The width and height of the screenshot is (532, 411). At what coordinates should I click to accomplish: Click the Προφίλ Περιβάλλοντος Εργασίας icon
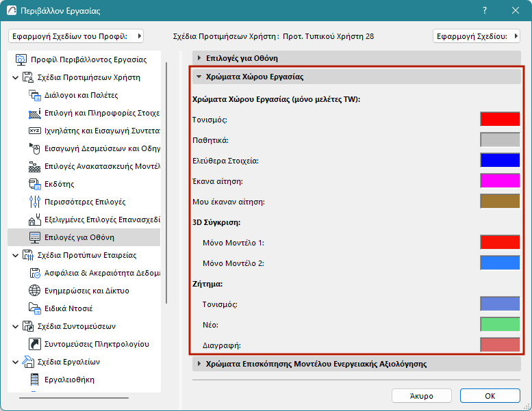tap(21, 59)
